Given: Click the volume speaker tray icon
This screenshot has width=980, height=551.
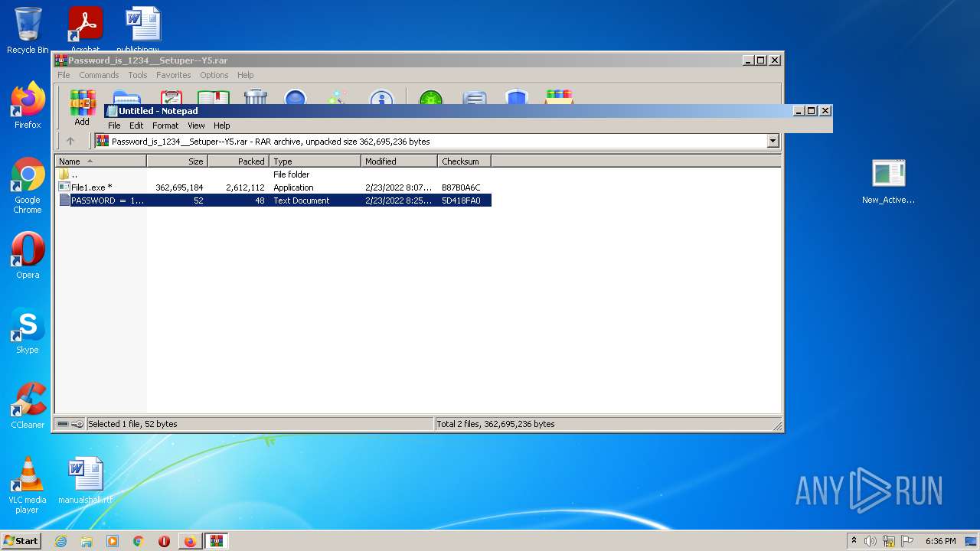Looking at the screenshot, I should point(871,541).
